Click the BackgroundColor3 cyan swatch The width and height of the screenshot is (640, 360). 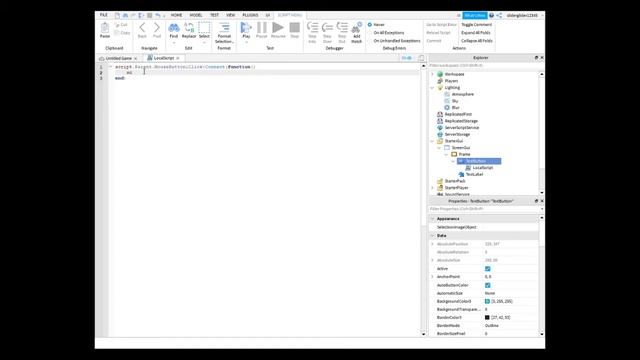click(x=487, y=301)
